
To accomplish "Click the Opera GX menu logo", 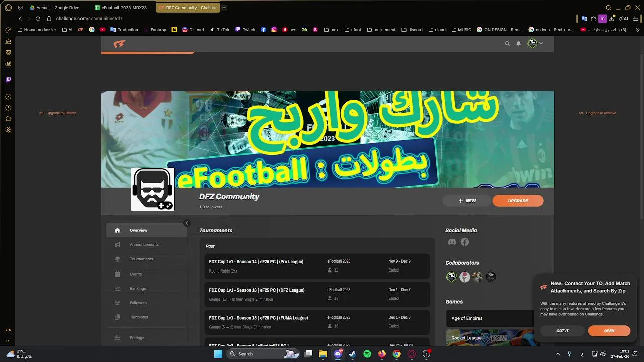I will point(8,8).
